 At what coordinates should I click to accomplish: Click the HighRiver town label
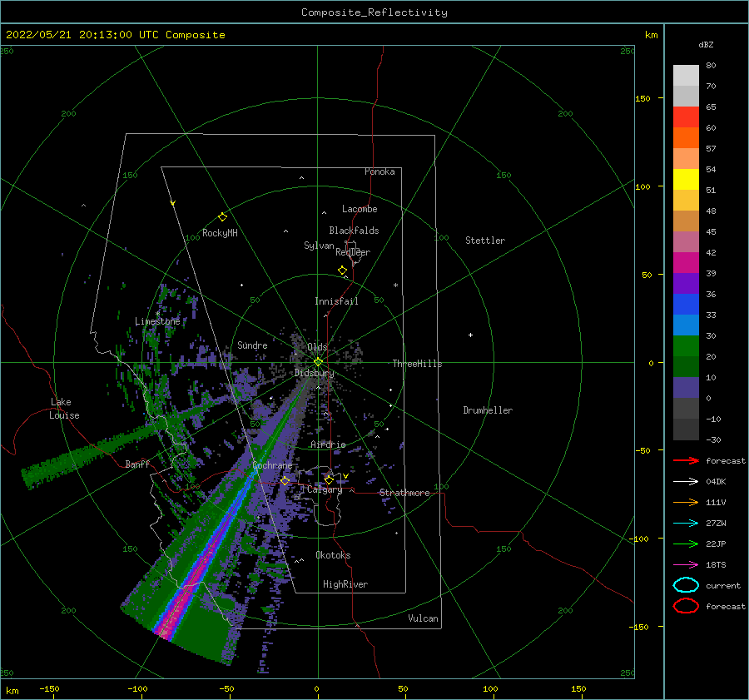point(345,584)
